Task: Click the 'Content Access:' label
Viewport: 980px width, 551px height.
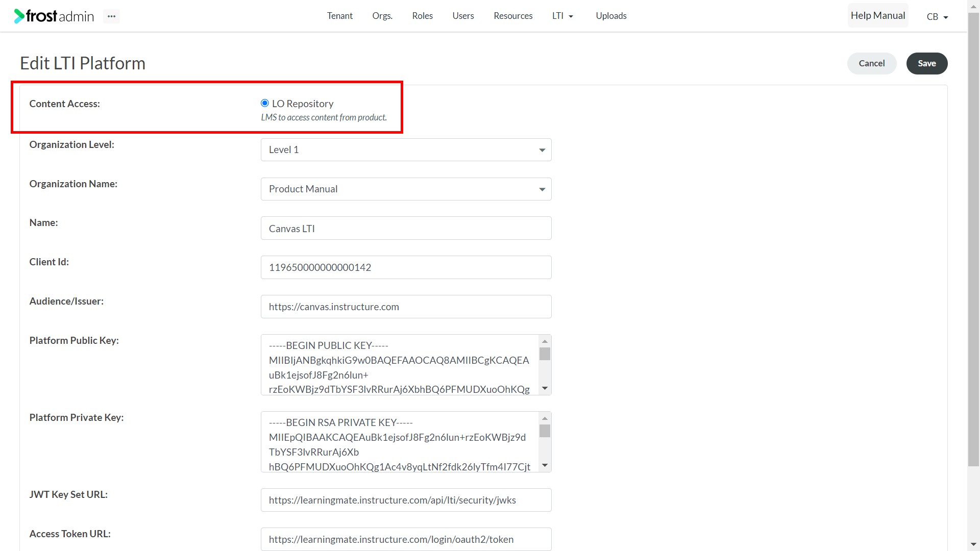Action: [65, 104]
